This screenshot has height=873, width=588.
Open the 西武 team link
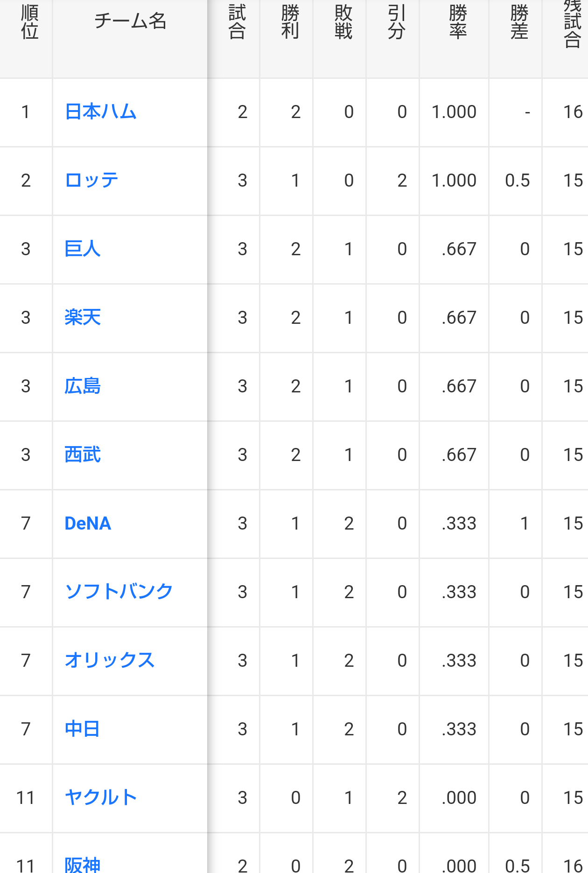(83, 455)
